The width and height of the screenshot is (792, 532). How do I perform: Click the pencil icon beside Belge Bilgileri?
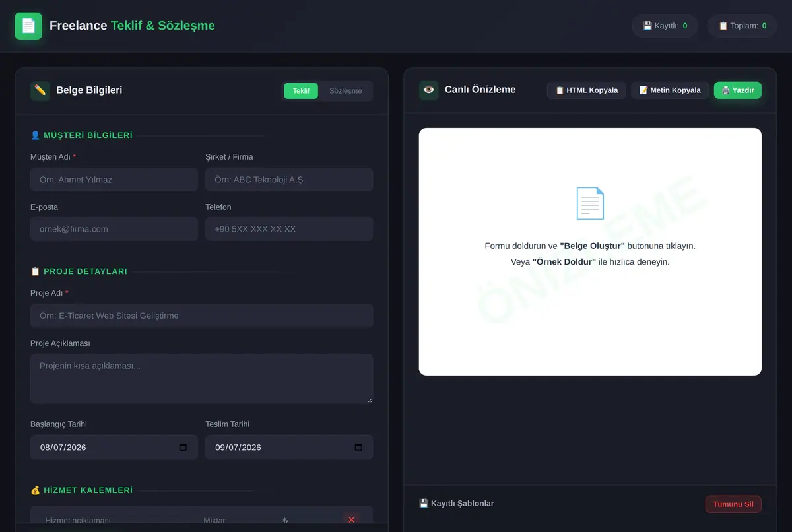(x=40, y=90)
